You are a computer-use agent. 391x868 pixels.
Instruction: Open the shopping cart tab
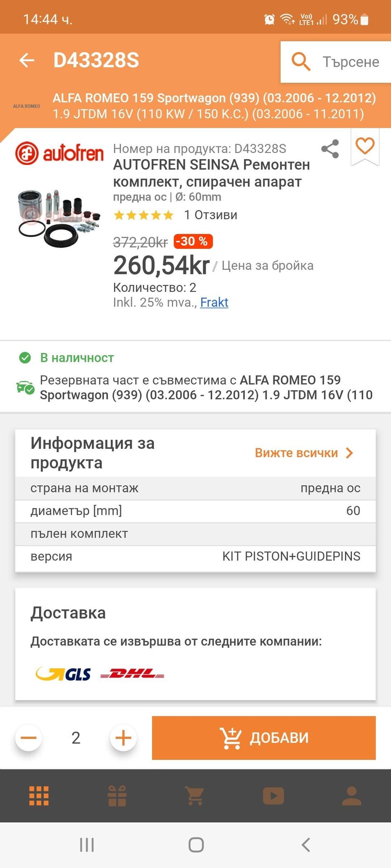click(195, 796)
